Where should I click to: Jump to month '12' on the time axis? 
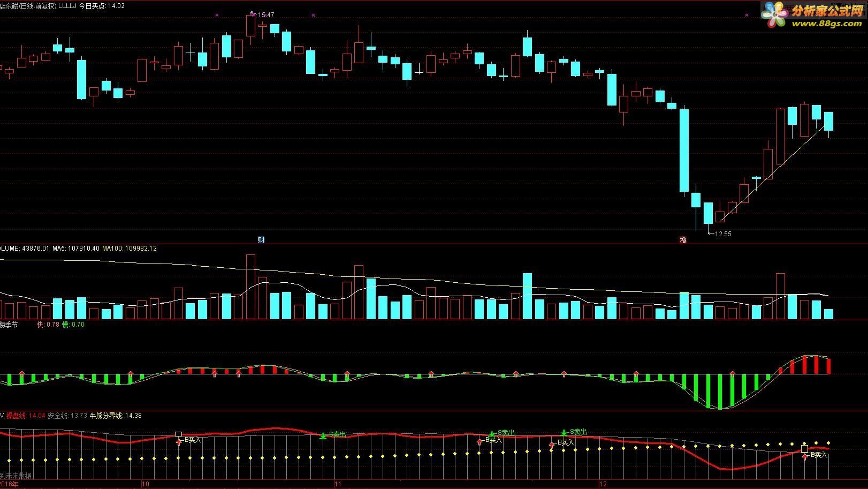pos(604,484)
